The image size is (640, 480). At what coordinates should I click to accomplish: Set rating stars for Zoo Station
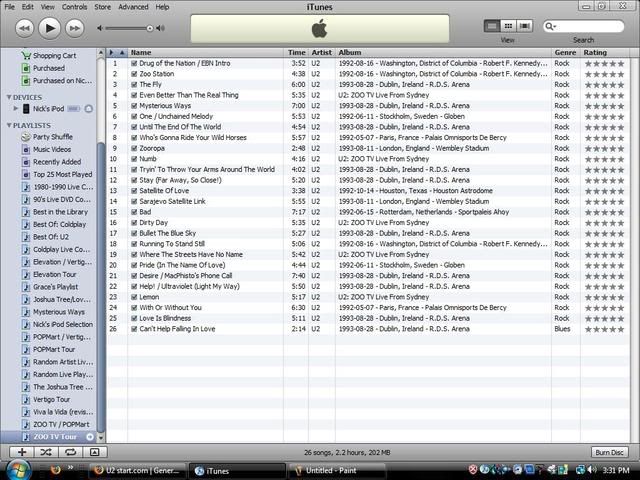[604, 74]
